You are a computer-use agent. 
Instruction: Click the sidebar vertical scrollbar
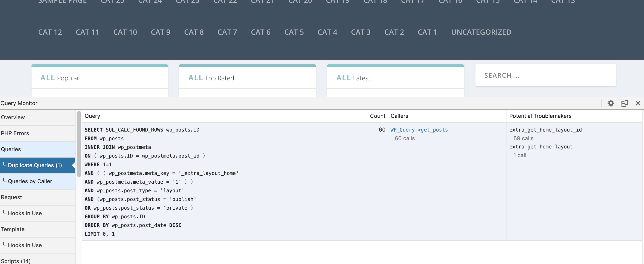pos(79,144)
